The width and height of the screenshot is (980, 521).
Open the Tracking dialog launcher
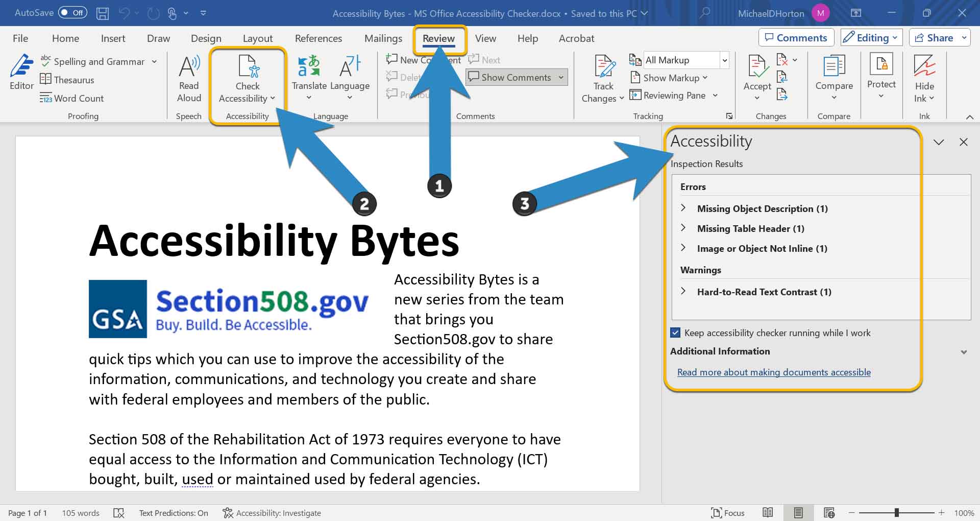coord(729,116)
